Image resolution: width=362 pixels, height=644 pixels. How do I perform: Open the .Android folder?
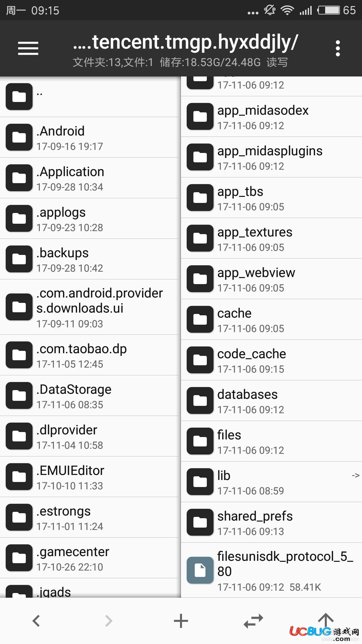(x=90, y=137)
